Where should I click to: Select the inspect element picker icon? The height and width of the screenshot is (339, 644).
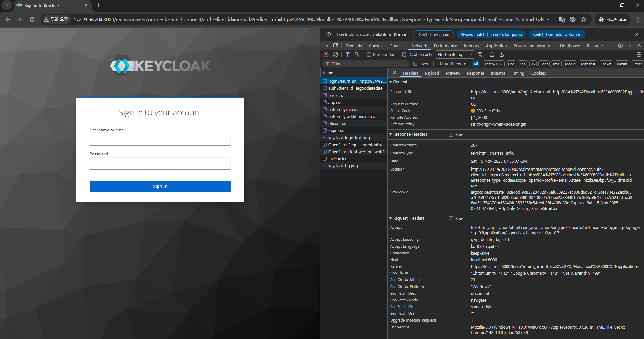(326, 46)
